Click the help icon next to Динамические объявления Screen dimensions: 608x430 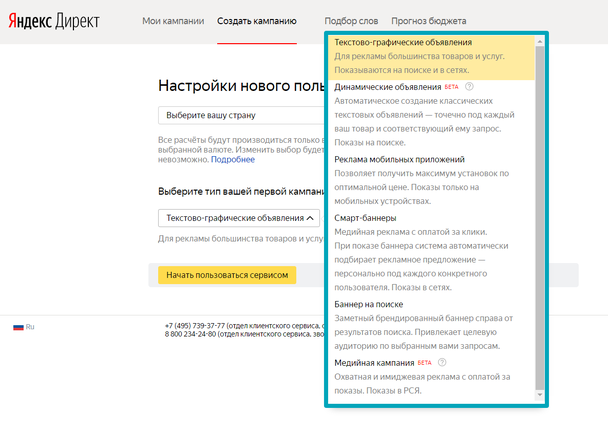click(469, 86)
